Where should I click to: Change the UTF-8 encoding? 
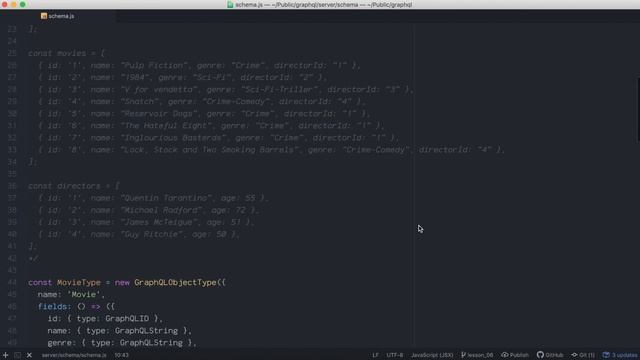pos(395,355)
